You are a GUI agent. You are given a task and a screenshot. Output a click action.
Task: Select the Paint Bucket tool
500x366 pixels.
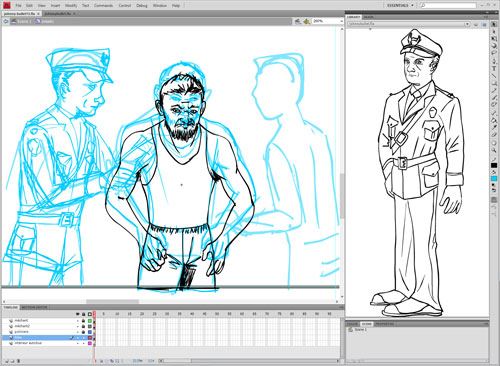click(494, 120)
